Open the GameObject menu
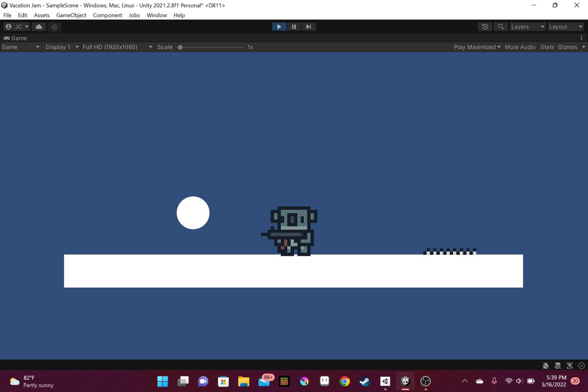This screenshot has height=392, width=588. (x=72, y=15)
